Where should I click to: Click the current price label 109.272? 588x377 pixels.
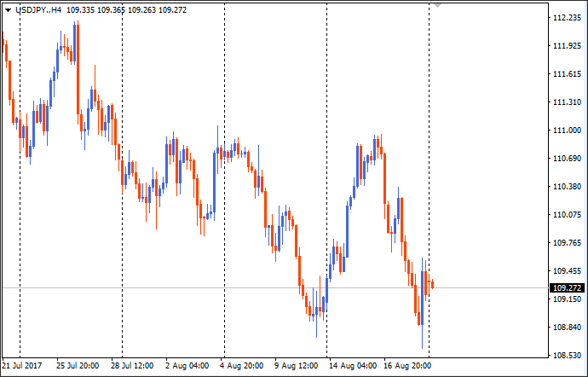567,288
